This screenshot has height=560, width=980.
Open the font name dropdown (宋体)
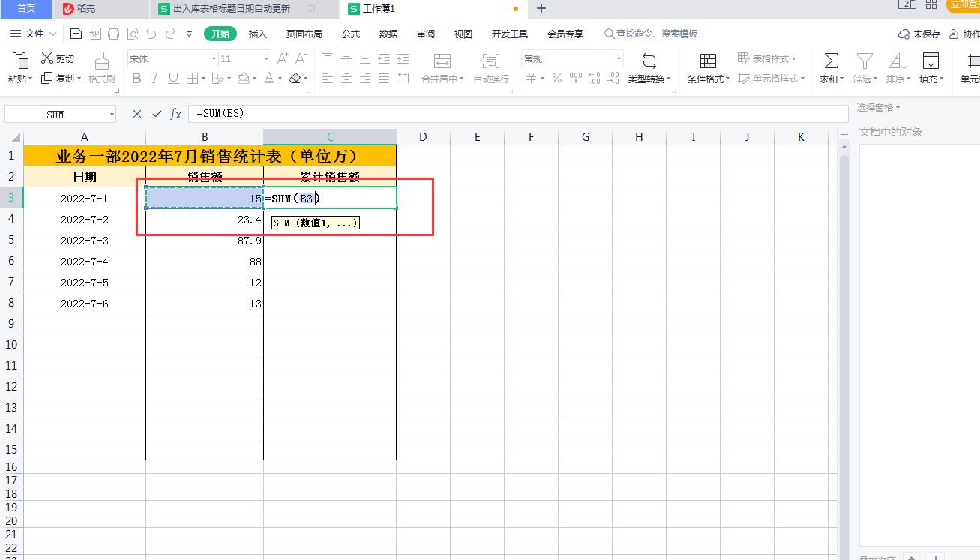213,58
